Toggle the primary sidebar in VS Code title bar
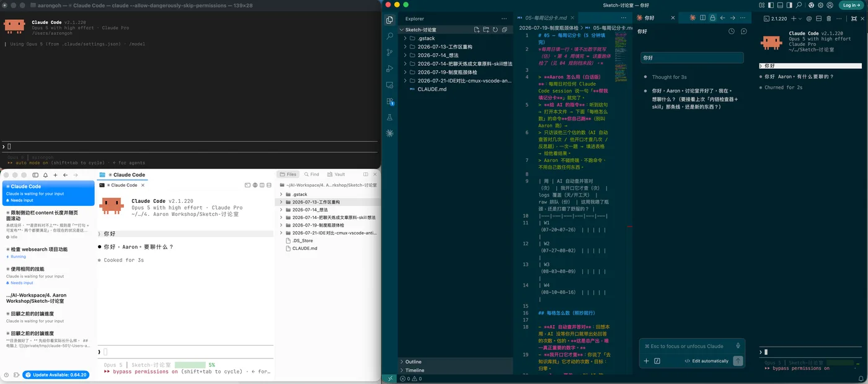The width and height of the screenshot is (868, 384). (771, 5)
